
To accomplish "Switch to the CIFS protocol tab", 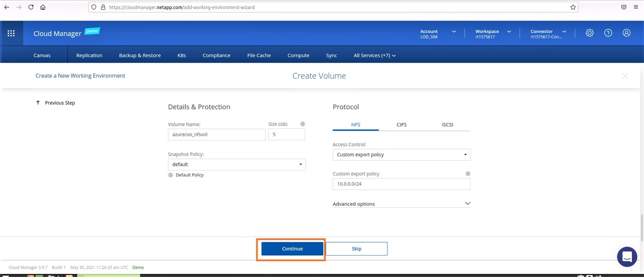I will [x=401, y=125].
